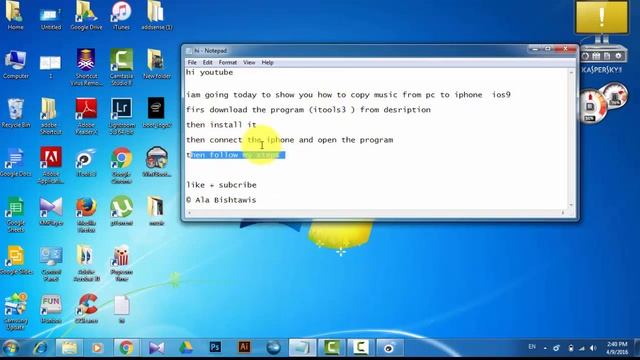Select the pink FUN desktop icon
640x360 pixels.
click(51, 309)
